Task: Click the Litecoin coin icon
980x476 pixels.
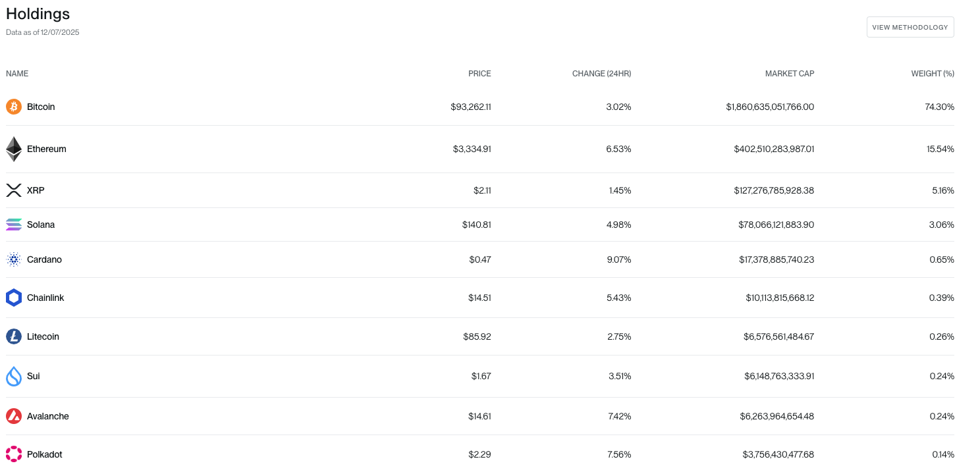Action: [13, 336]
